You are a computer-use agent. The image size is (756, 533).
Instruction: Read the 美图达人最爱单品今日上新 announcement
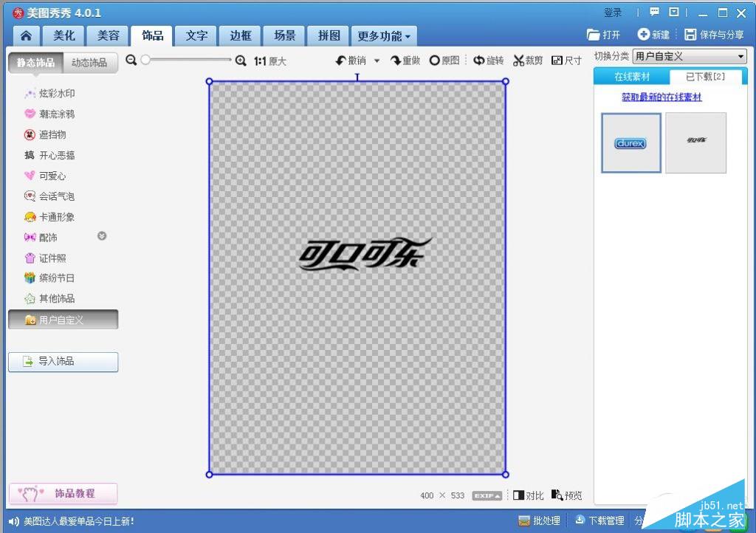78,521
